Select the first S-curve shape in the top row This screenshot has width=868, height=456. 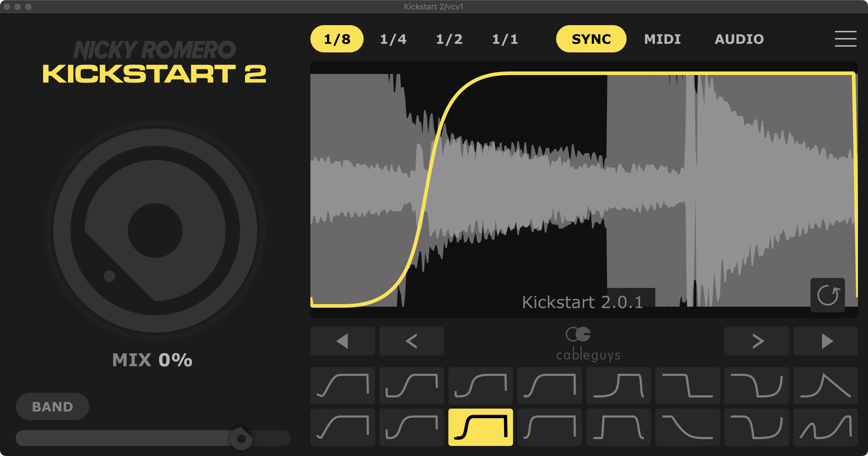343,386
